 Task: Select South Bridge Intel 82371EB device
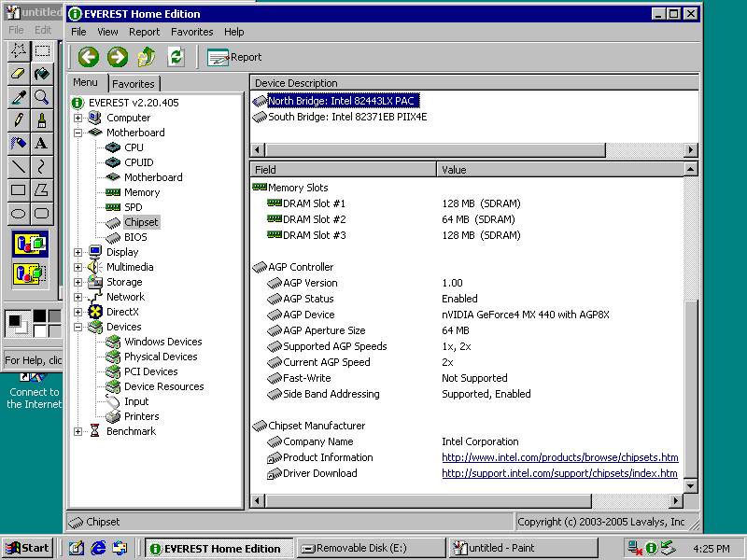click(x=346, y=117)
